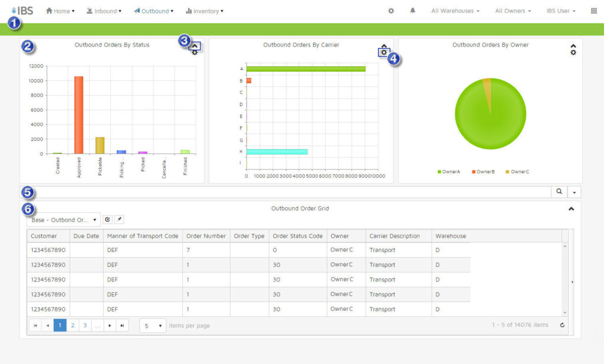Open the Home menu
The image size is (604, 364).
(x=60, y=11)
